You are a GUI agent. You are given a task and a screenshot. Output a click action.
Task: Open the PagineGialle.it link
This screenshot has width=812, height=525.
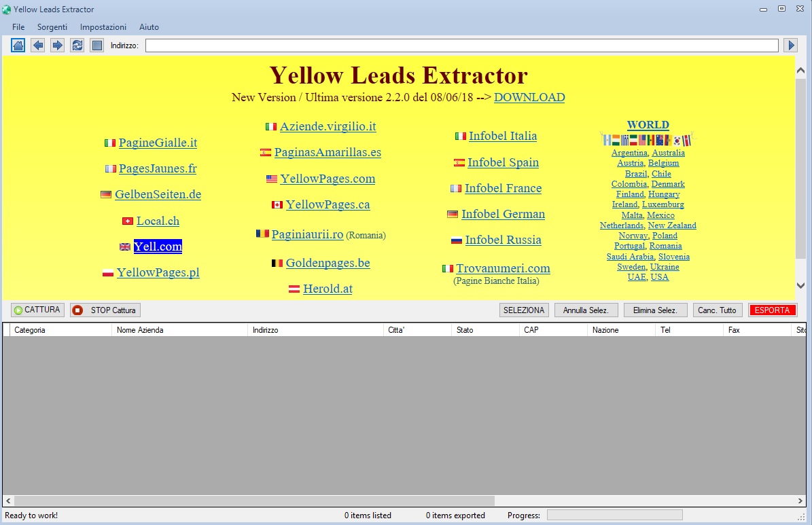point(158,143)
